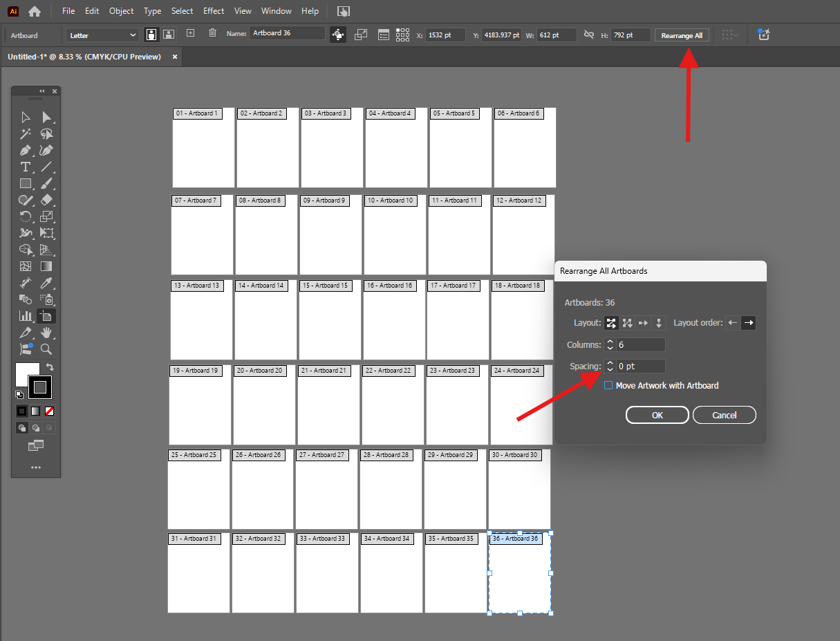Image resolution: width=840 pixels, height=641 pixels.
Task: Increase Columns with its stepper arrows
Action: [x=609, y=342]
